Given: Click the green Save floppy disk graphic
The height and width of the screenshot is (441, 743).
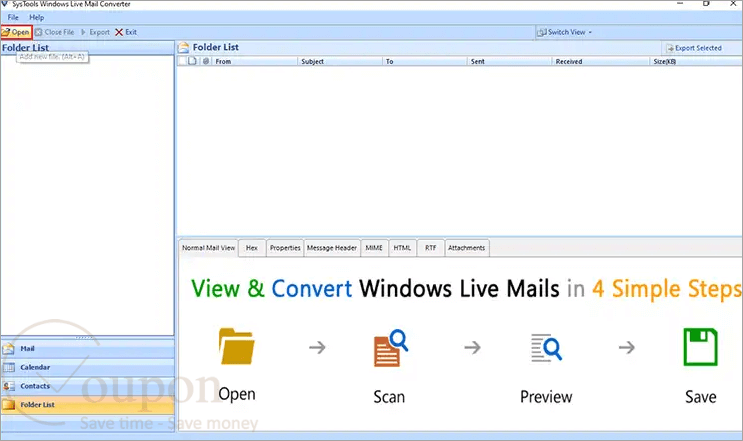Looking at the screenshot, I should [x=700, y=347].
